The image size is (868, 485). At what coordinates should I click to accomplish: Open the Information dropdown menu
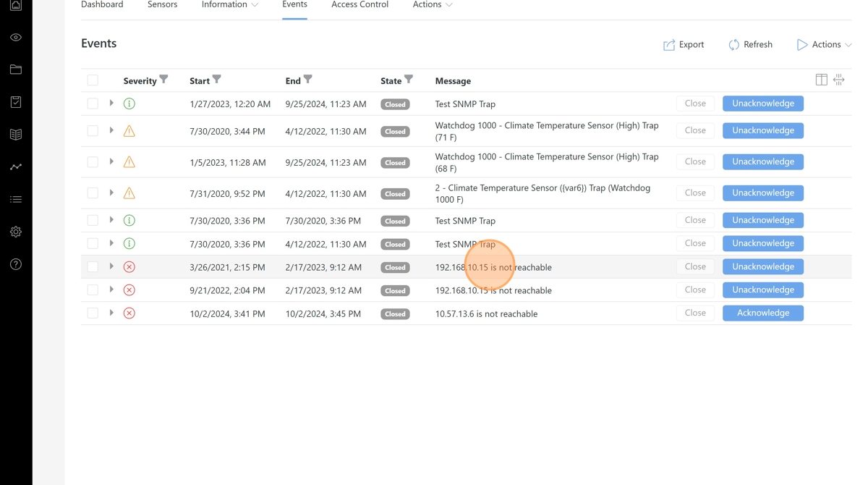(x=229, y=5)
